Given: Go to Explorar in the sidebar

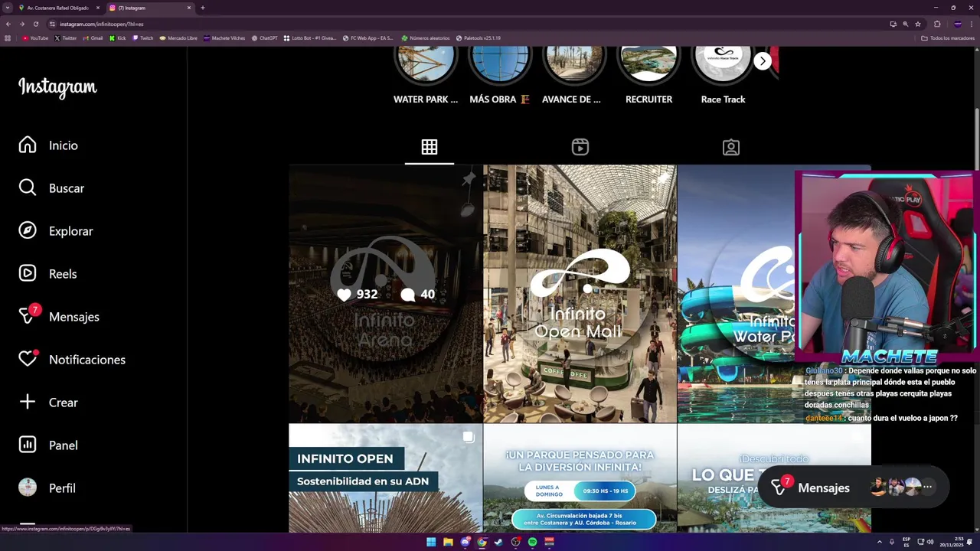Looking at the screenshot, I should [55, 231].
